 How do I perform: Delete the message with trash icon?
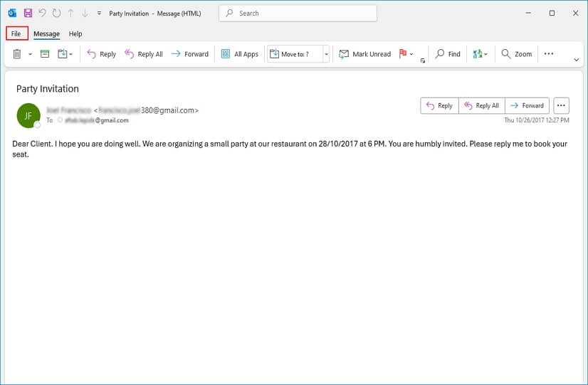[17, 54]
